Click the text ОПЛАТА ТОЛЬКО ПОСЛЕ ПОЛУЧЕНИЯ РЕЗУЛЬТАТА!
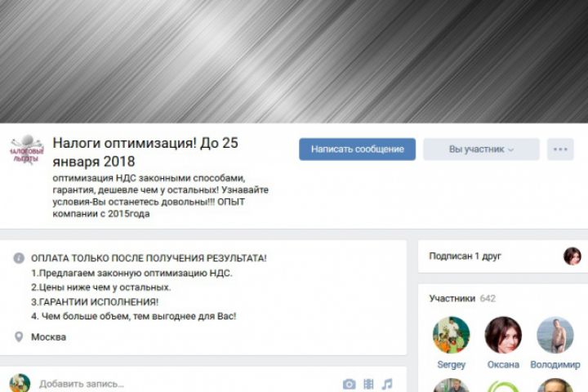 coord(149,258)
